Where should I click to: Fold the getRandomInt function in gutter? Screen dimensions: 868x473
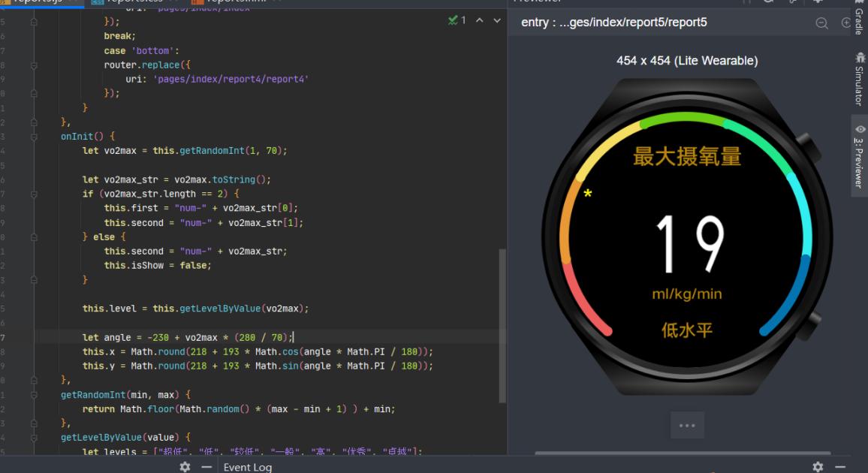tap(34, 394)
